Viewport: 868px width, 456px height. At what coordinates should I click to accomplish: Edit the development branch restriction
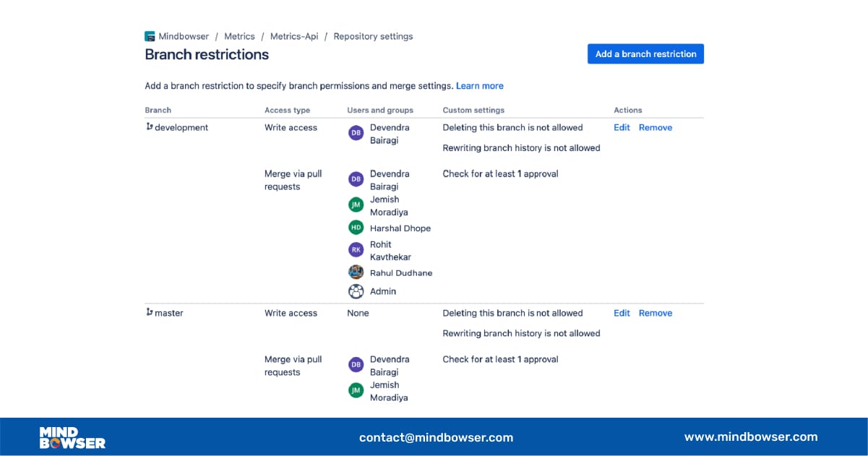[622, 128]
